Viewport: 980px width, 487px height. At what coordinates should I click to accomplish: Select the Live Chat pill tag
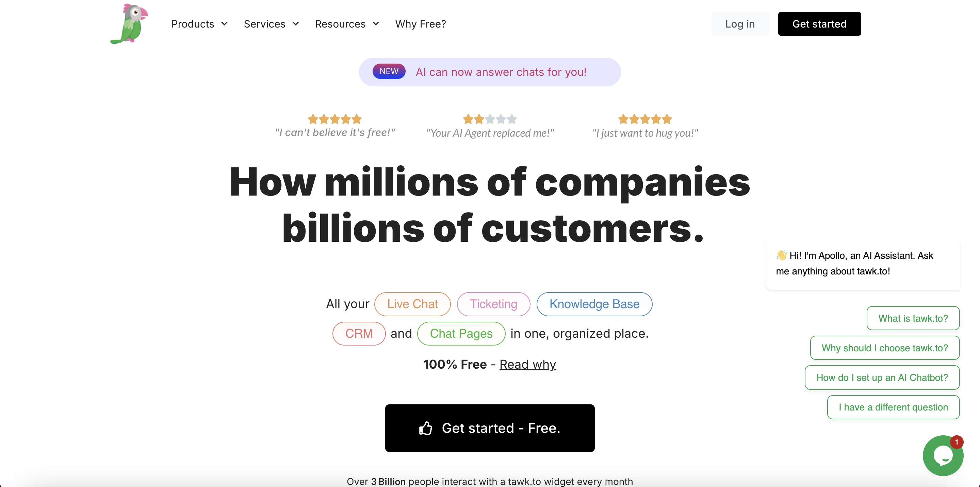[x=412, y=304]
